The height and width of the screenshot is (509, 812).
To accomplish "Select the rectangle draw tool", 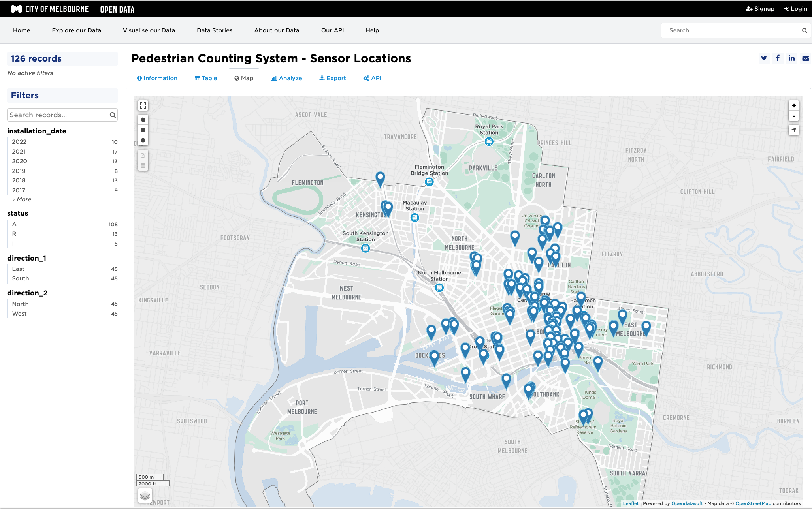I will click(x=143, y=130).
